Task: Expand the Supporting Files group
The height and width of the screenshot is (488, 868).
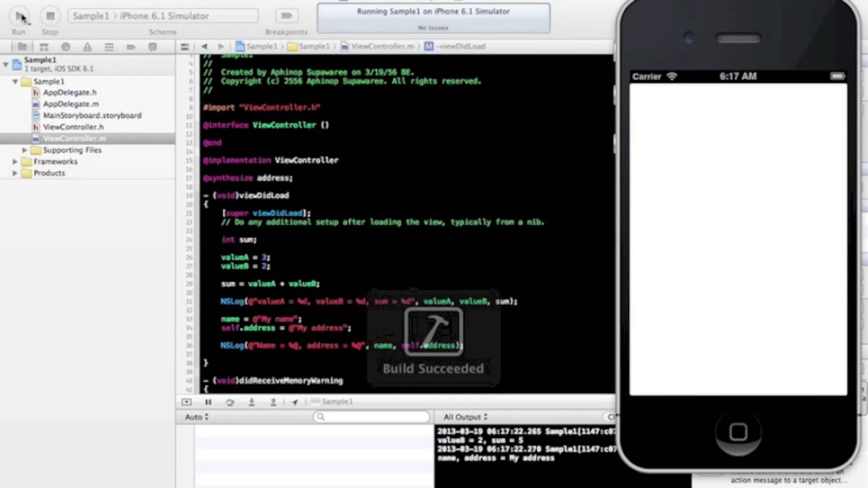Action: [24, 150]
